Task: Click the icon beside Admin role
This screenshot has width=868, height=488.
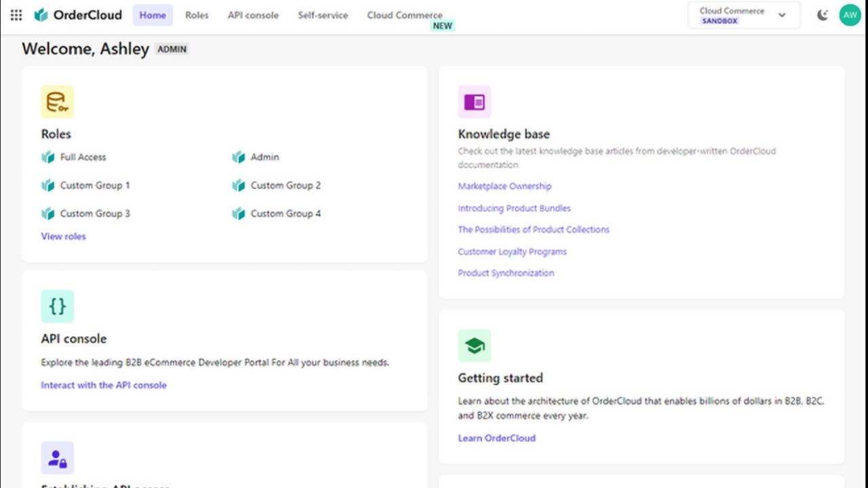Action: pos(238,157)
